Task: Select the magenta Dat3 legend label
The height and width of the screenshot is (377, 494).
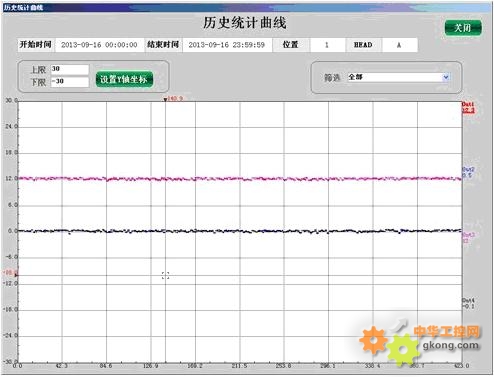Action: [467, 237]
